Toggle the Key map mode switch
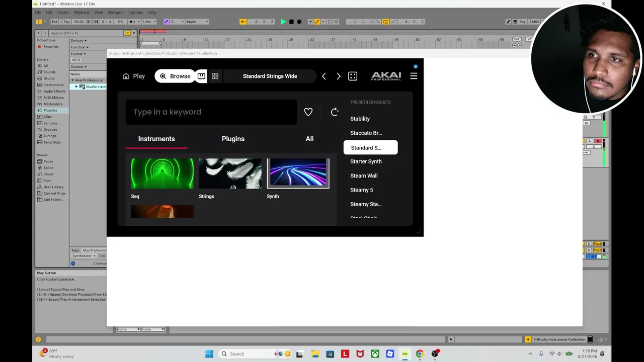 (523, 22)
